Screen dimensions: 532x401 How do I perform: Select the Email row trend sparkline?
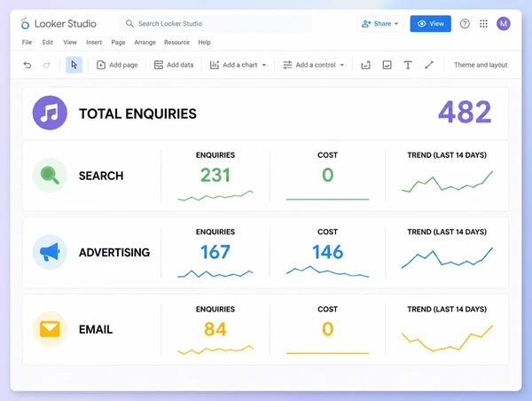click(447, 338)
